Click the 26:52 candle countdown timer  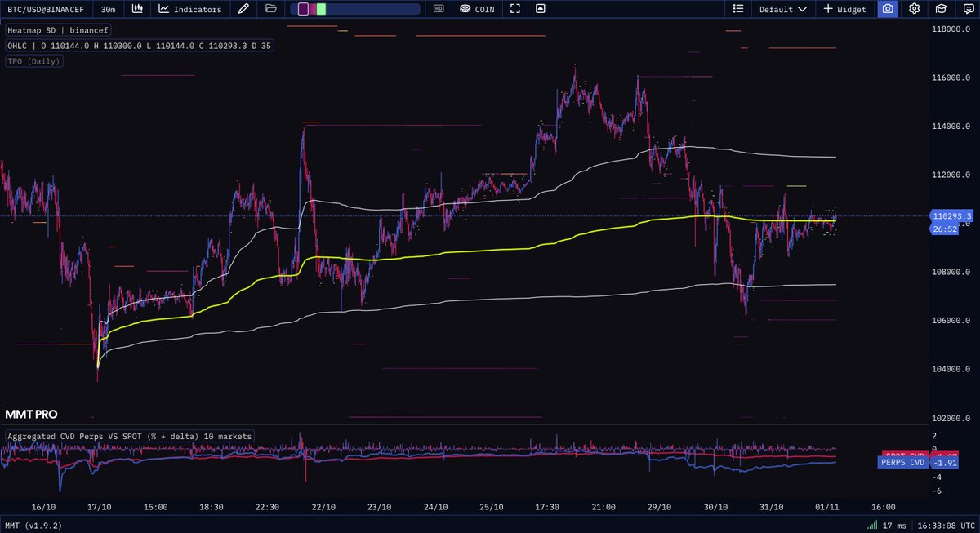946,229
